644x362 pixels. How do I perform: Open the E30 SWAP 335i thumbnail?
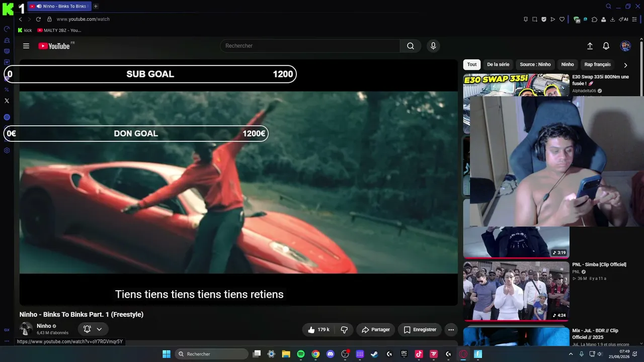click(x=516, y=85)
